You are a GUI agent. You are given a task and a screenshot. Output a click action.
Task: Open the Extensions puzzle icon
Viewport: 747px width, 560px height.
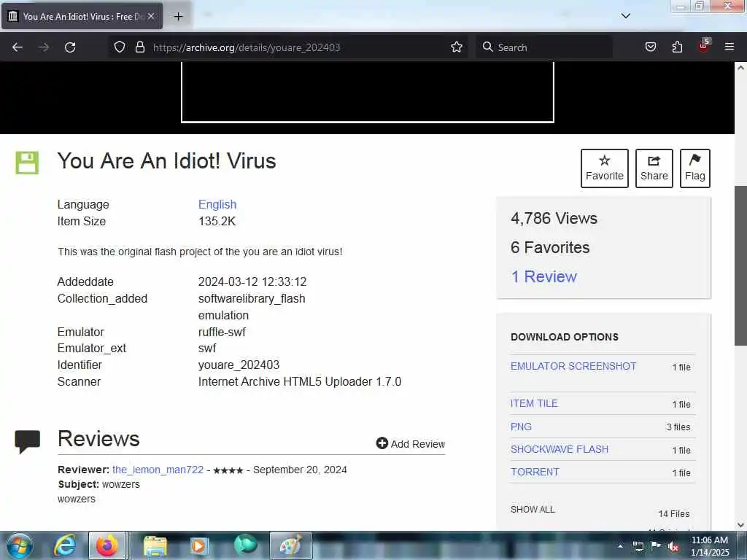tap(677, 47)
